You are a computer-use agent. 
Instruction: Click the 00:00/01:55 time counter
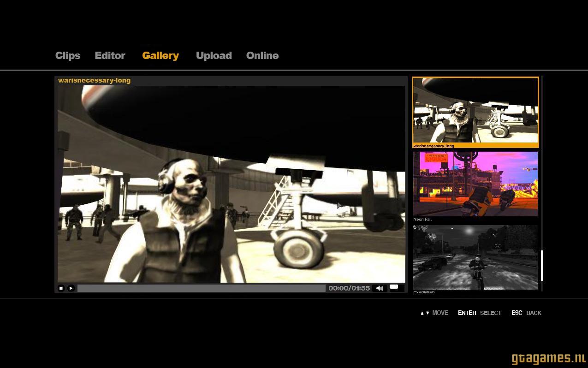pyautogui.click(x=349, y=288)
